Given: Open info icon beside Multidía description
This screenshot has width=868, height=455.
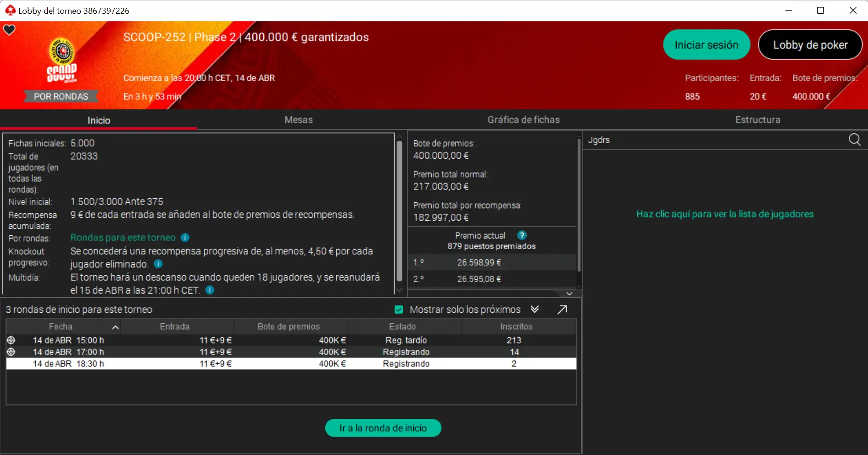Looking at the screenshot, I should click(x=210, y=290).
